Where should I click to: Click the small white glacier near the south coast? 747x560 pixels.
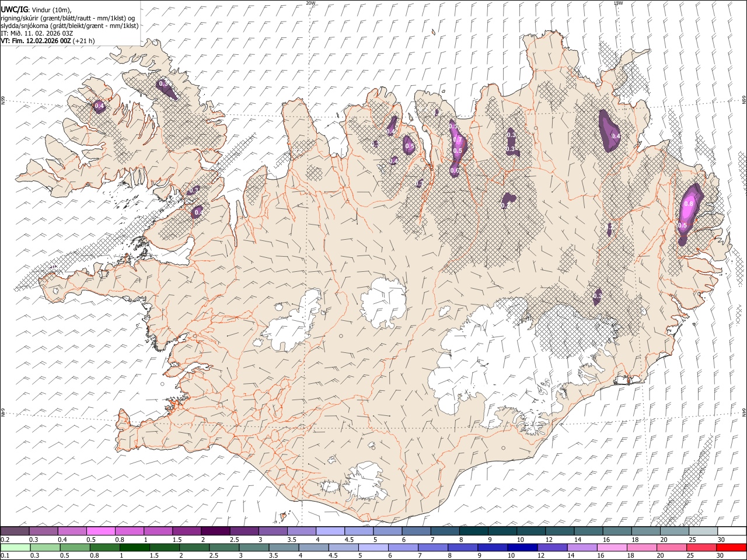(365, 481)
